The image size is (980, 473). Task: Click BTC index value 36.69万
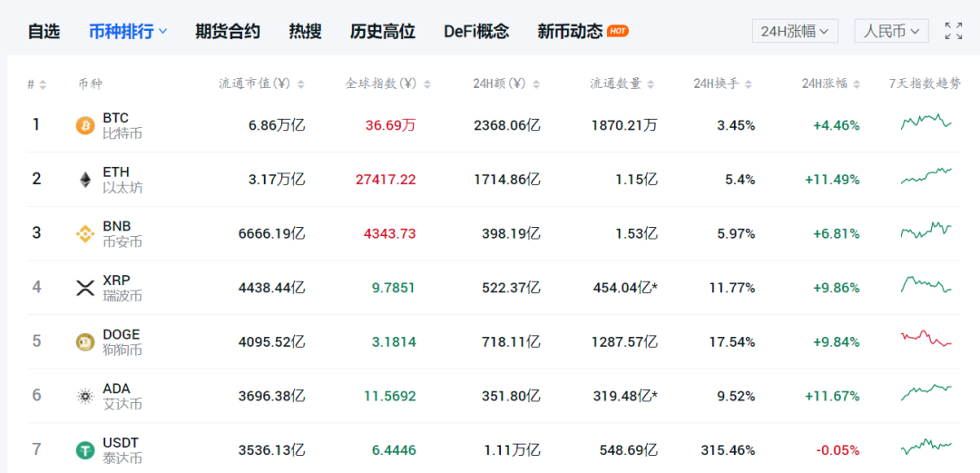390,125
